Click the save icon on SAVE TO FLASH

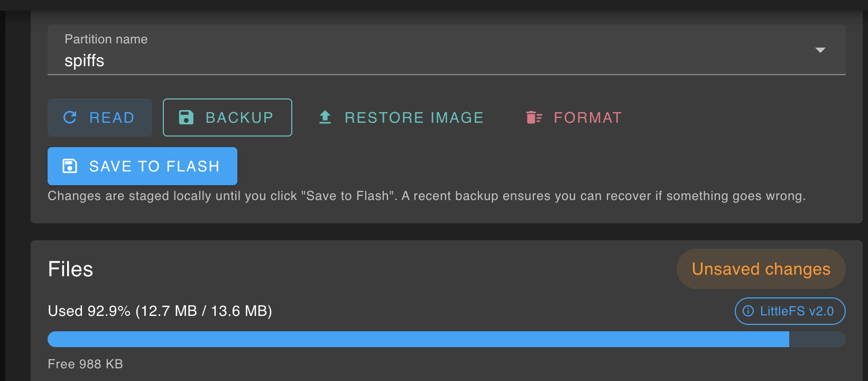[x=70, y=166]
